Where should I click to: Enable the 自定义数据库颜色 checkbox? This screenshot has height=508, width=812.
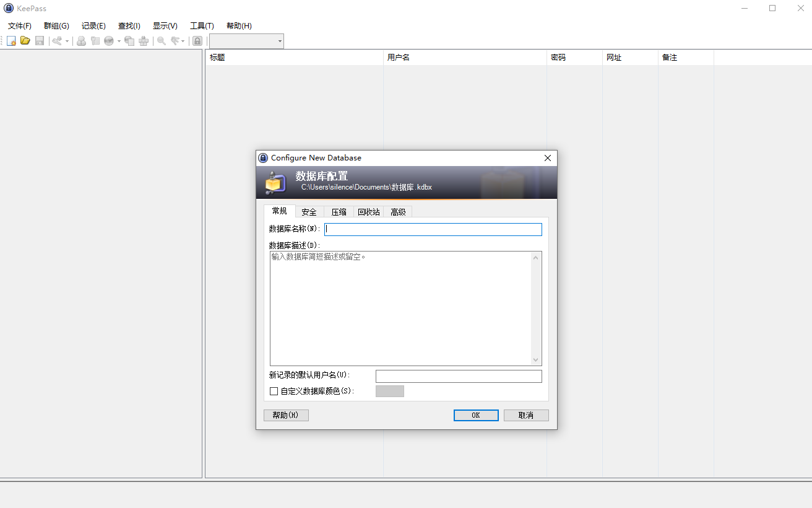pyautogui.click(x=274, y=392)
